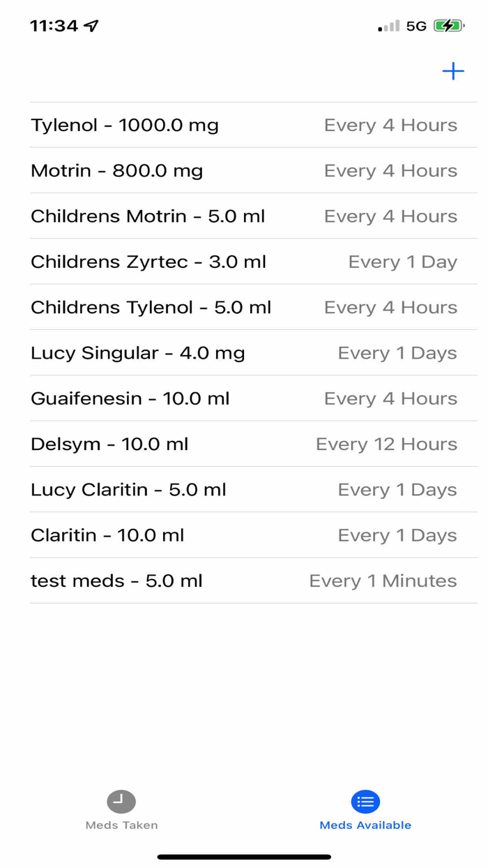
Task: Select the Delsym medication entry
Action: [x=244, y=444]
